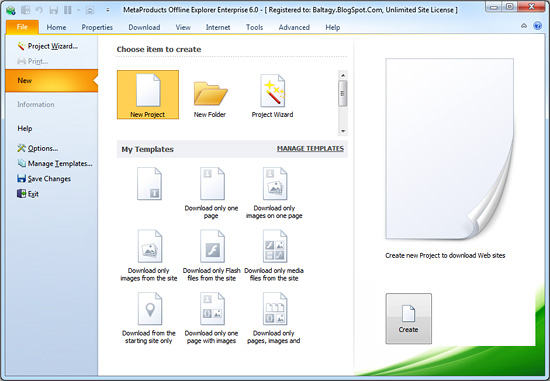Click the blue help icon at the ribbon's right
The width and height of the screenshot is (550, 381).
537,26
